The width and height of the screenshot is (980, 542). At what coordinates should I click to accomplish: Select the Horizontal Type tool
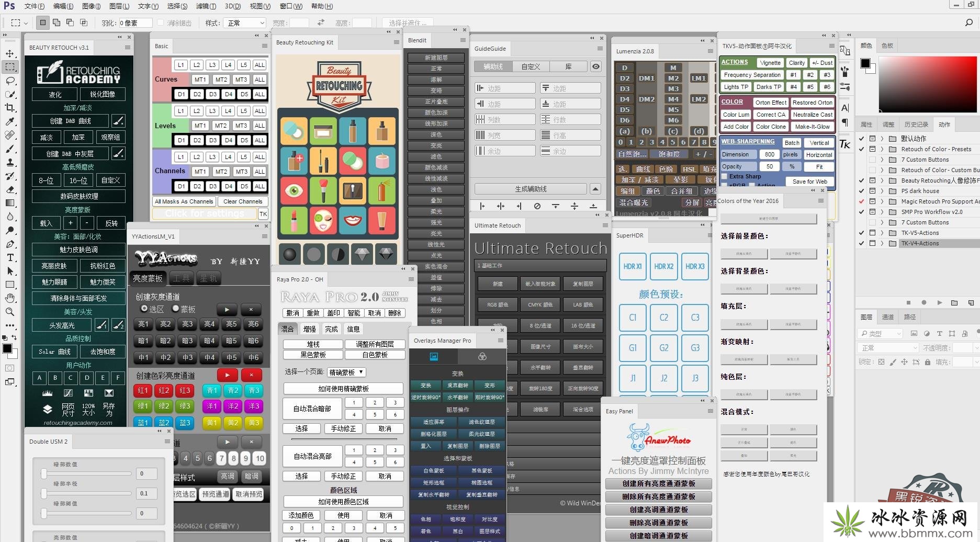[x=10, y=257]
